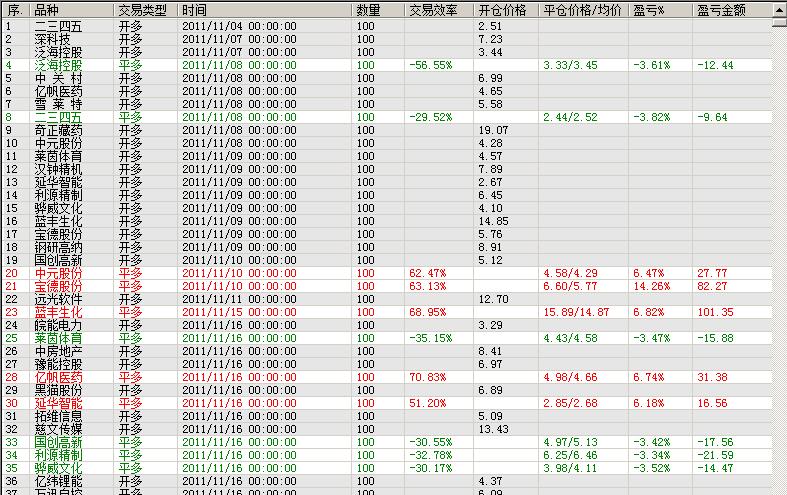Select row 9 stock 奇正藏药
This screenshot has height=495, width=787.
pyautogui.click(x=58, y=131)
